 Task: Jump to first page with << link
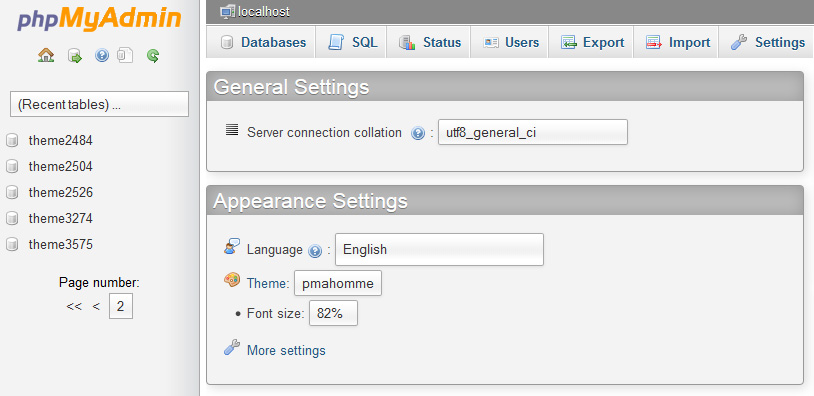click(74, 307)
